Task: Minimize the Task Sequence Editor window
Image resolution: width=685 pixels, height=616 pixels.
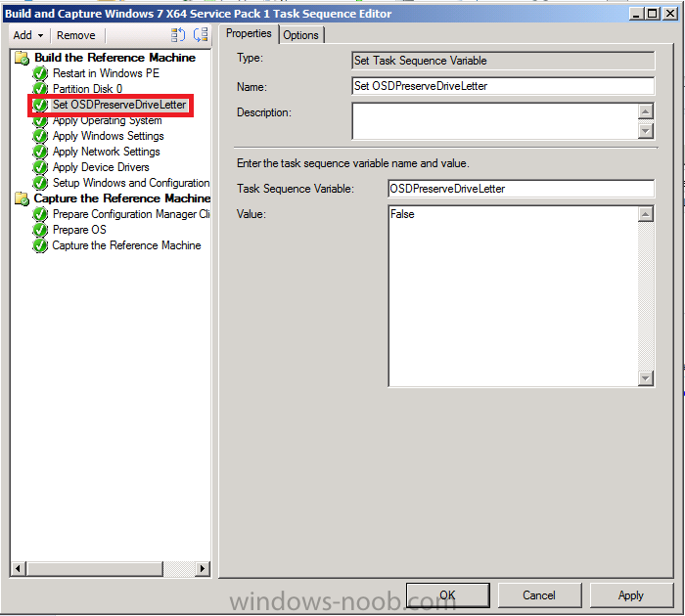Action: tap(636, 14)
